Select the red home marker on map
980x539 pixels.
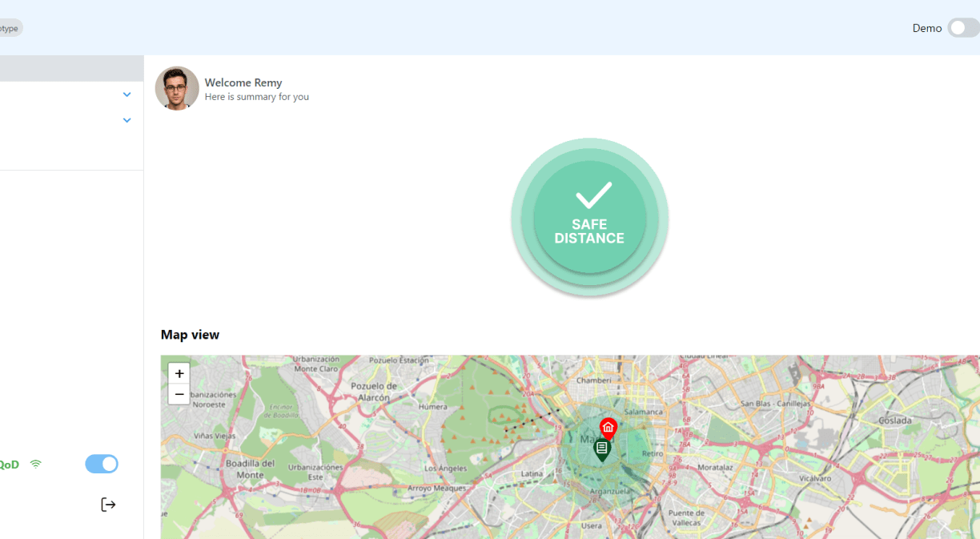608,428
